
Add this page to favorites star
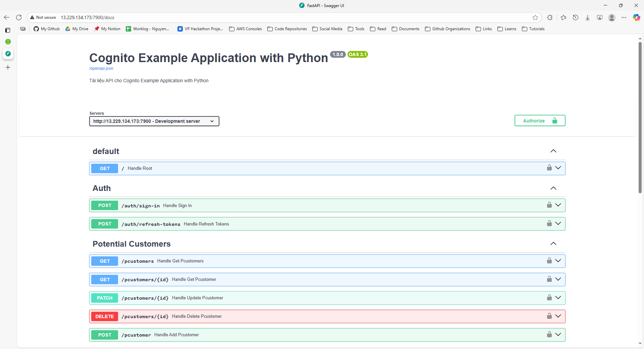pos(535,17)
